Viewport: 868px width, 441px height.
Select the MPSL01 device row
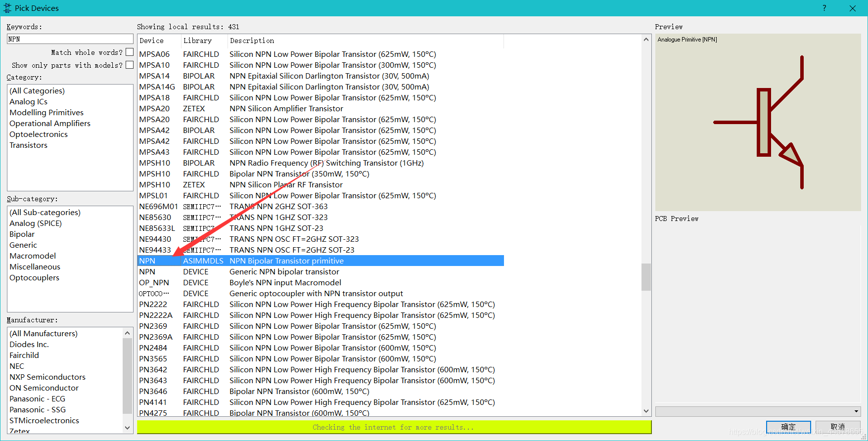click(x=320, y=195)
